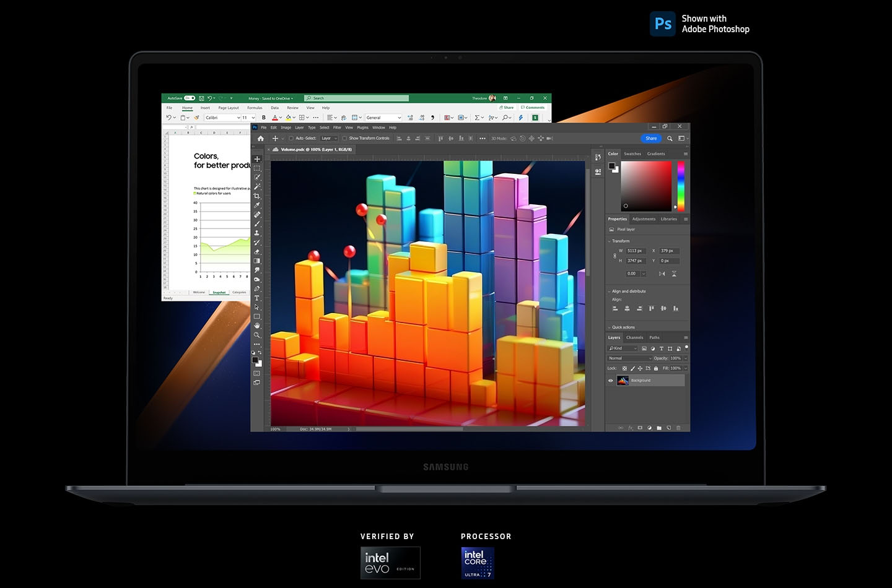Screen dimensions: 892x588
Task: Choose the Horizontal Type tool
Action: click(257, 298)
